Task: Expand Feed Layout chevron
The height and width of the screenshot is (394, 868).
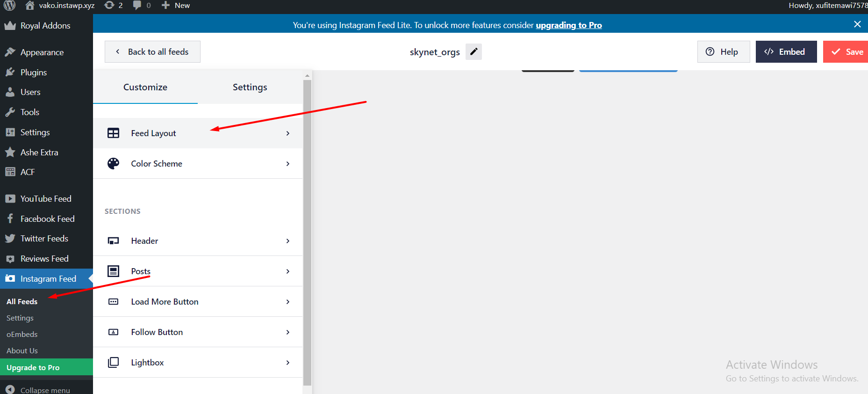Action: coord(287,133)
